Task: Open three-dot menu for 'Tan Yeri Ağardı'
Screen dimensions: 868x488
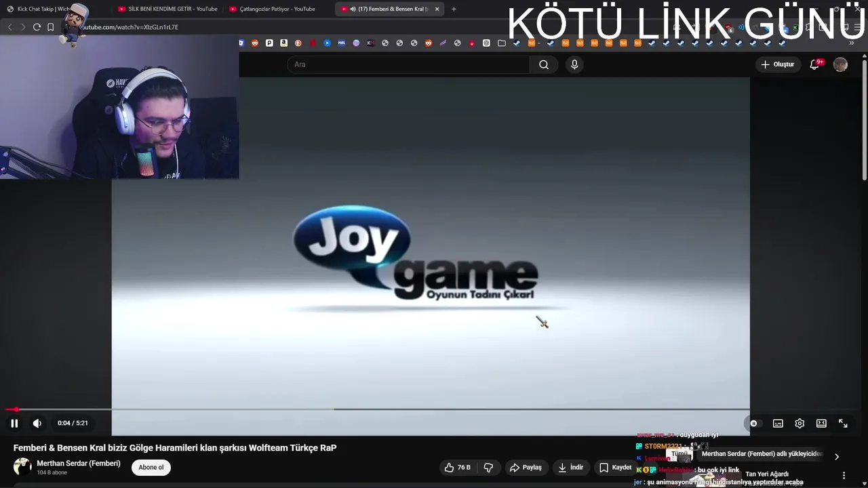Action: (x=844, y=475)
